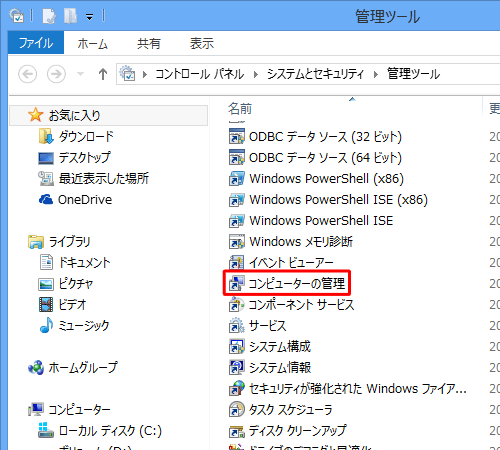
Task: Open OneDrive in navigation pane
Action: 85,199
